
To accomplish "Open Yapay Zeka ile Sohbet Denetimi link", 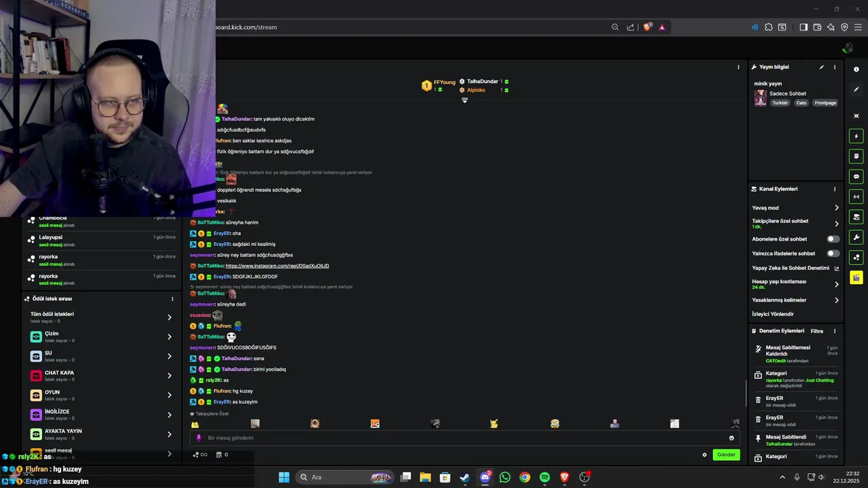I will pyautogui.click(x=795, y=268).
